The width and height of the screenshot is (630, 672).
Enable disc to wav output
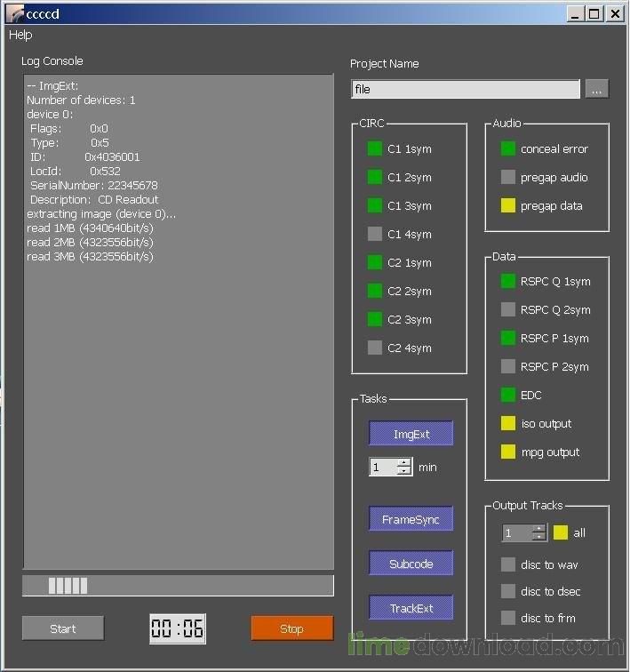[508, 564]
